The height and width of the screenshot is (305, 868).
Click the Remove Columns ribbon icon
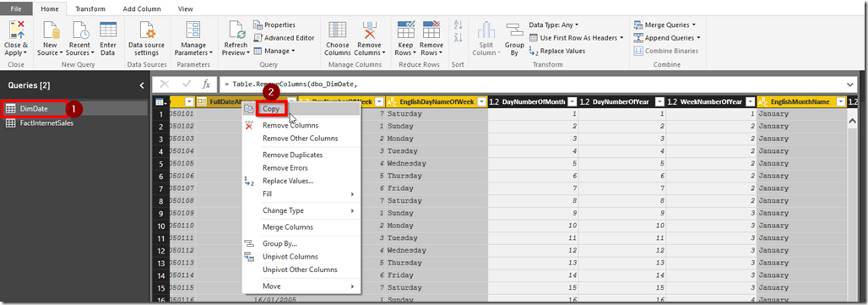pyautogui.click(x=369, y=30)
